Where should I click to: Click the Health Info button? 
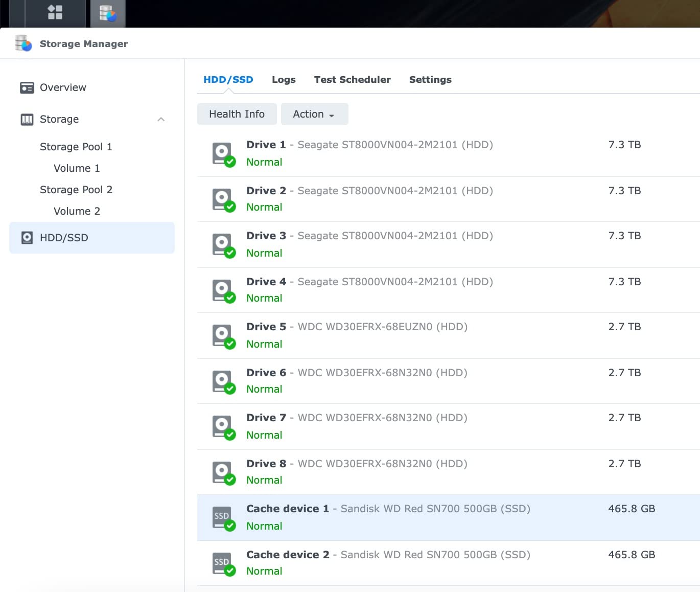coord(237,114)
